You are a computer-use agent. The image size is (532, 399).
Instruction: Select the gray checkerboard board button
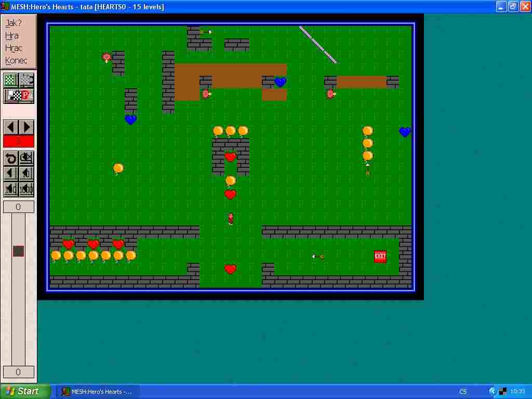click(x=26, y=81)
